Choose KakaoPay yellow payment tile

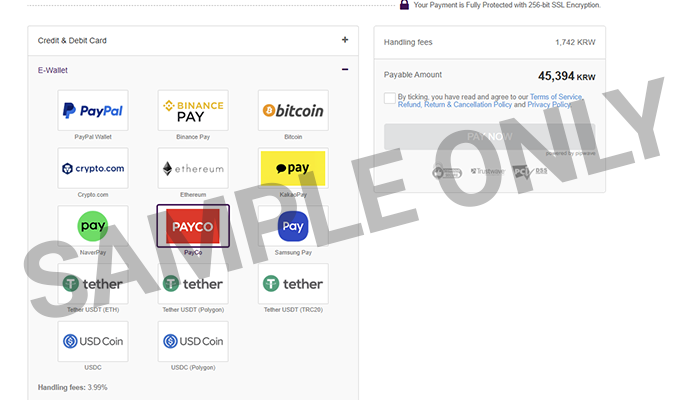(x=293, y=168)
